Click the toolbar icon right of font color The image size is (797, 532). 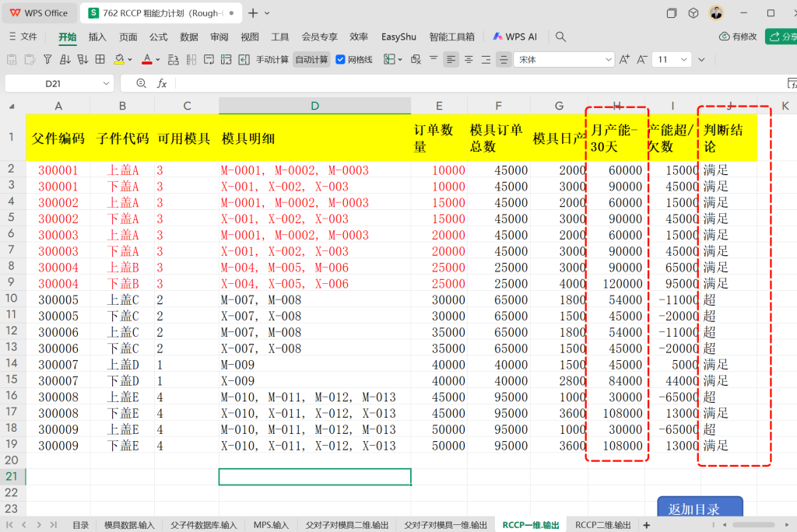173,59
